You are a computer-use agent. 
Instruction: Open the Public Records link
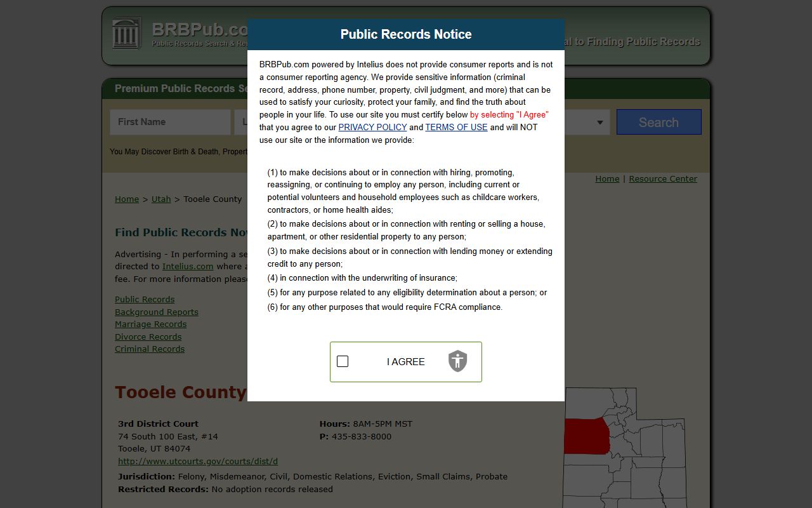(x=145, y=299)
